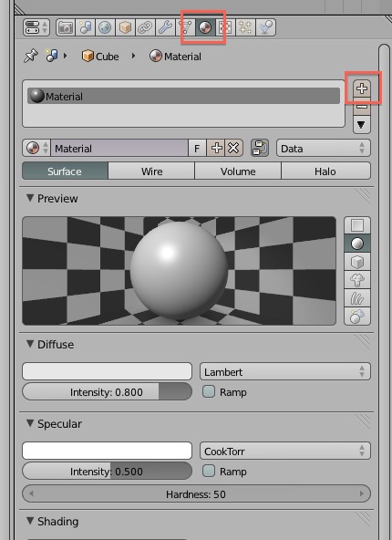Enable Ramp checkbox under Diffuse
This screenshot has width=392, height=540.
tap(209, 391)
